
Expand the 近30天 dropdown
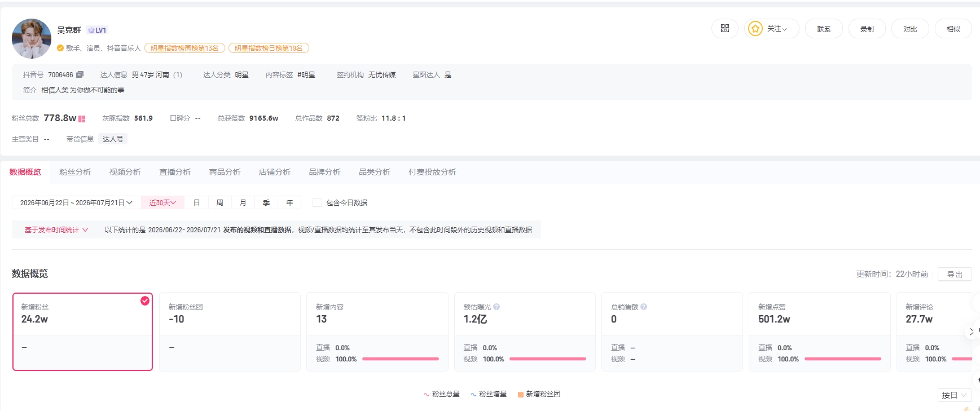162,202
